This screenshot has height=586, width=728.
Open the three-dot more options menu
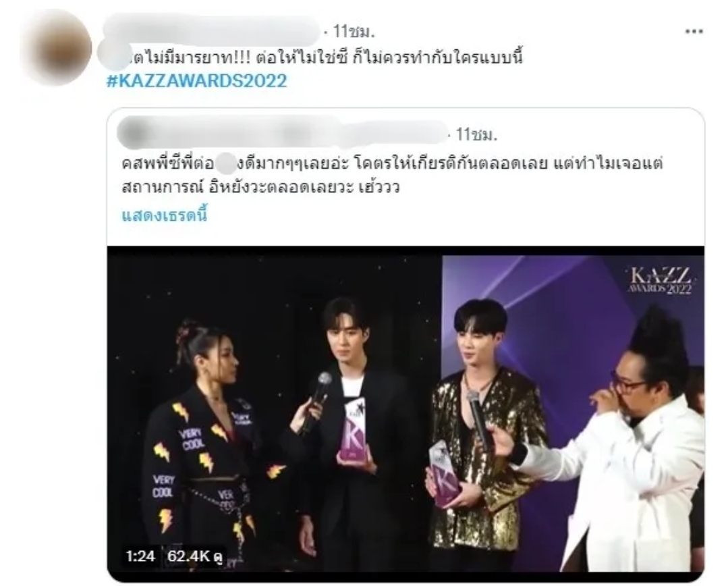pos(694,32)
